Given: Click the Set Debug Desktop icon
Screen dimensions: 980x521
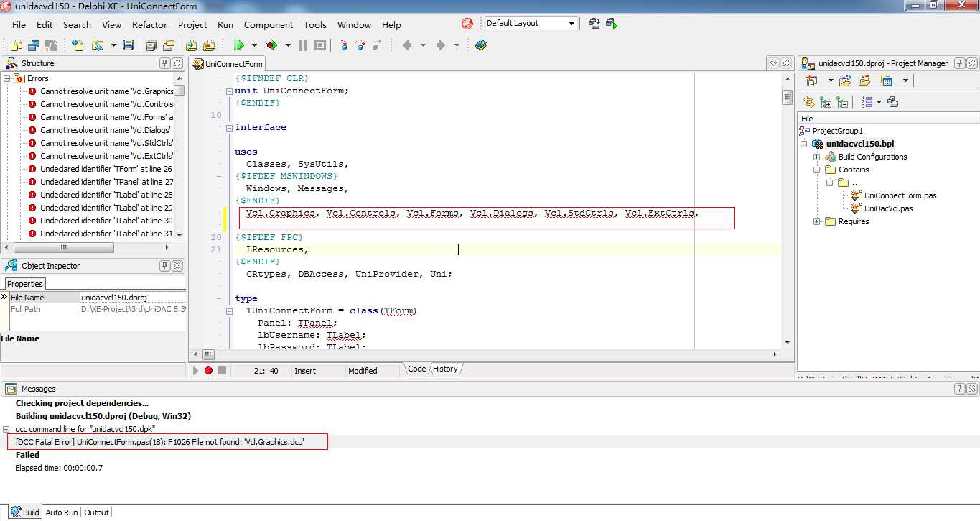Looking at the screenshot, I should [612, 24].
